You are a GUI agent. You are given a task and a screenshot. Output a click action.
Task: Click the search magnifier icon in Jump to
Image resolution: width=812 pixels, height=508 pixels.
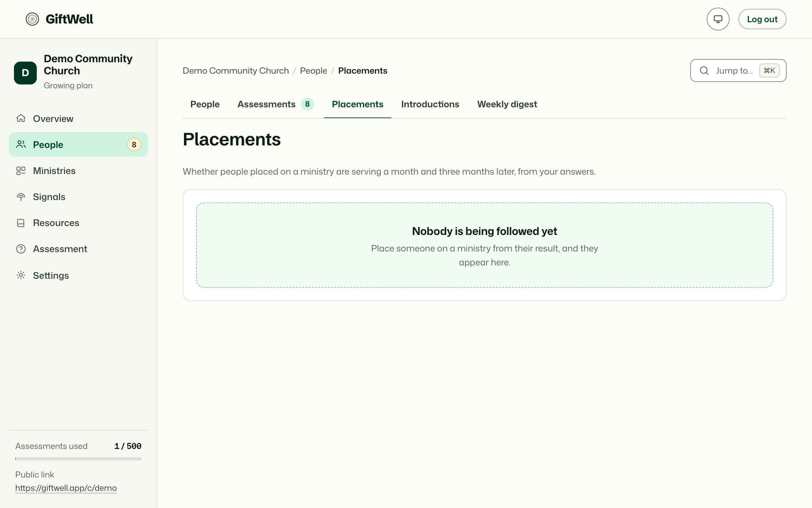pos(704,70)
